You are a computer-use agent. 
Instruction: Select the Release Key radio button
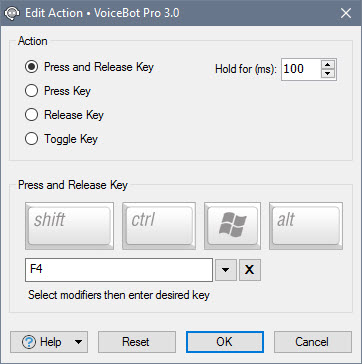(64, 115)
